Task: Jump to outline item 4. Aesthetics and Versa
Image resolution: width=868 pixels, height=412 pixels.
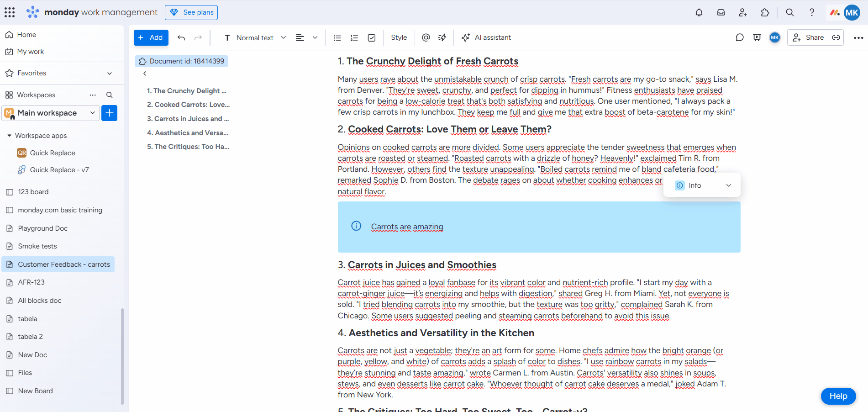Action: [x=187, y=133]
